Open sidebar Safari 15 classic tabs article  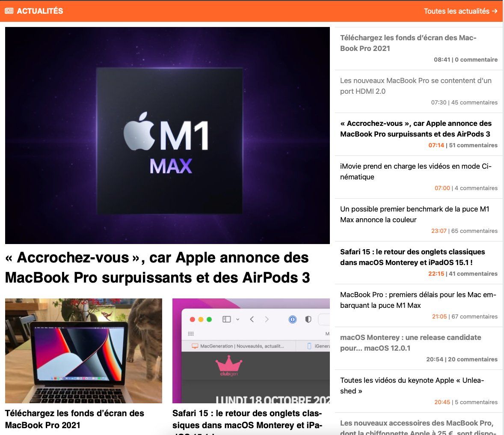pos(412,257)
